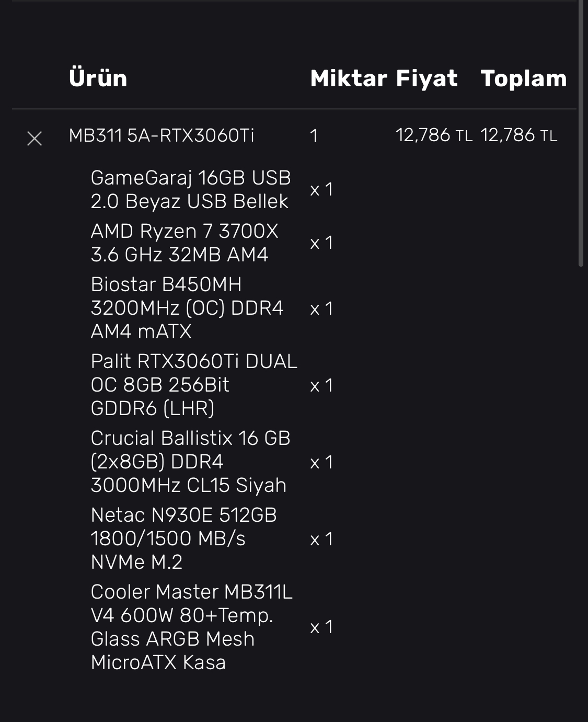588x722 pixels.
Task: Select the Toplam column header
Action: click(524, 78)
